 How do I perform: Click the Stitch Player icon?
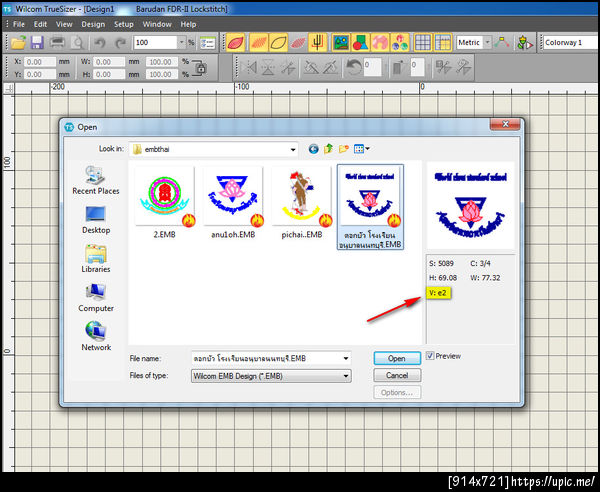(x=525, y=42)
